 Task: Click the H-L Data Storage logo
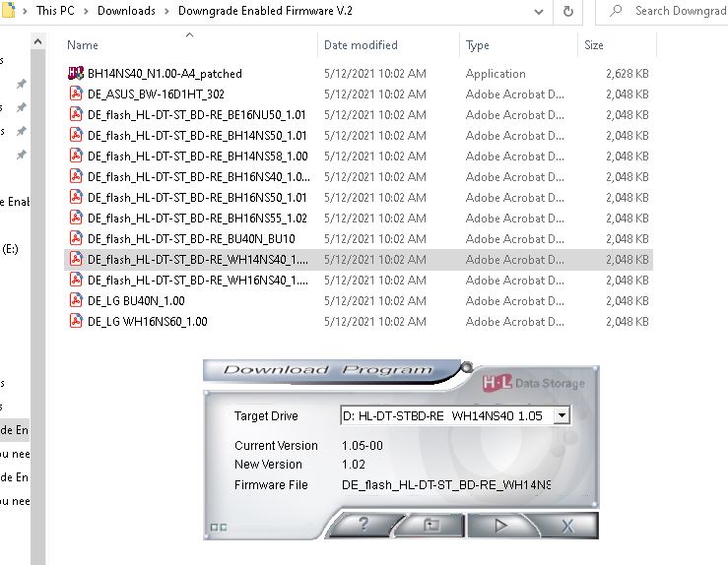tap(534, 383)
